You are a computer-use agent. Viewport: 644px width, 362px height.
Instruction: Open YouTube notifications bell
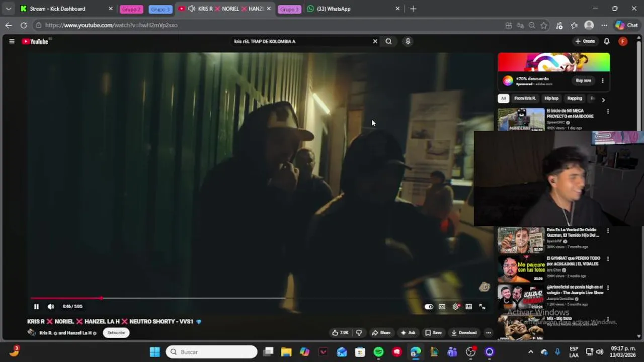click(x=607, y=41)
